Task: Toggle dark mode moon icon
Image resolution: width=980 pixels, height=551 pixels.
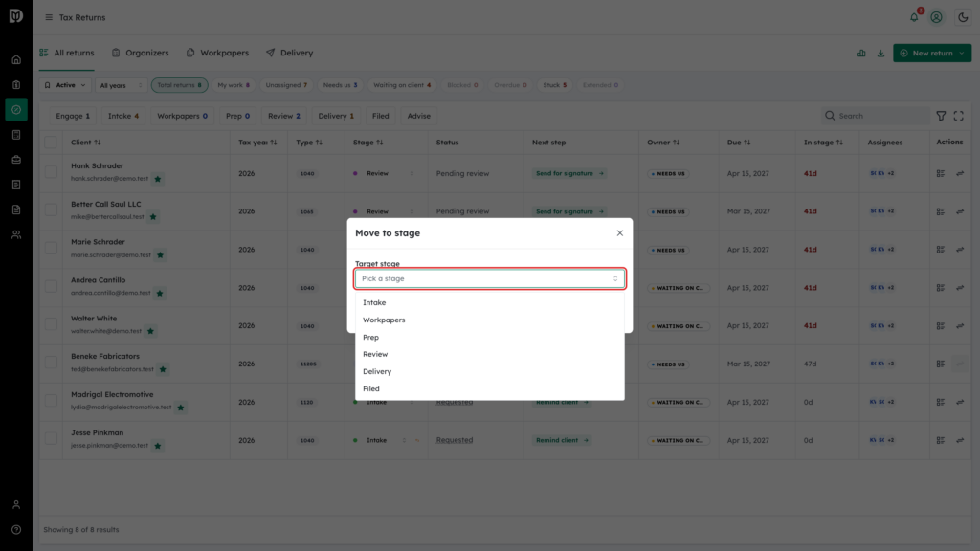Action: [963, 17]
